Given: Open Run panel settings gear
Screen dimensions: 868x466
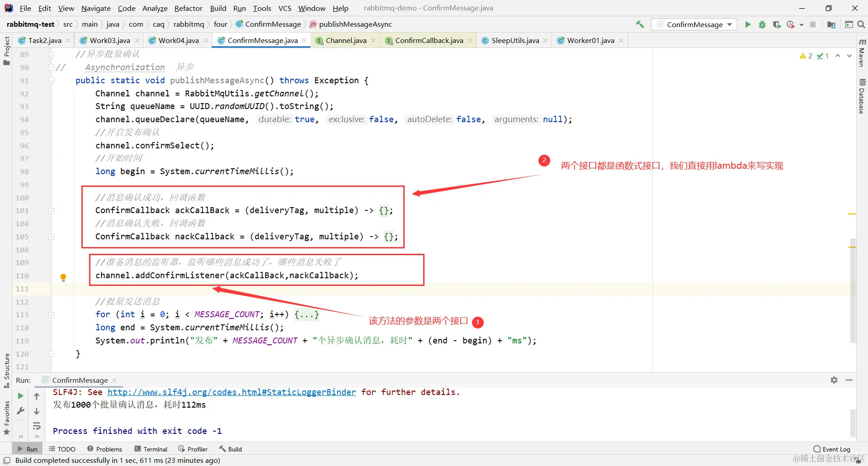Looking at the screenshot, I should 834,380.
